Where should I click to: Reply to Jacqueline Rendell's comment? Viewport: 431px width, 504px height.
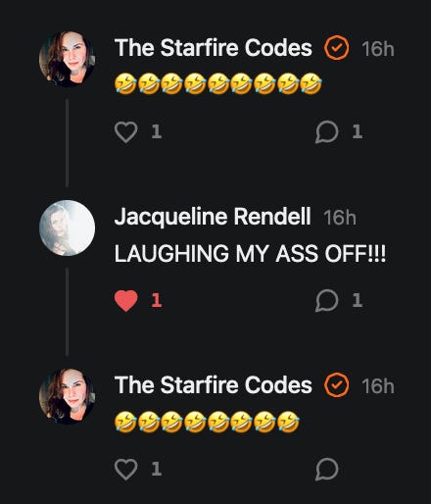[327, 300]
